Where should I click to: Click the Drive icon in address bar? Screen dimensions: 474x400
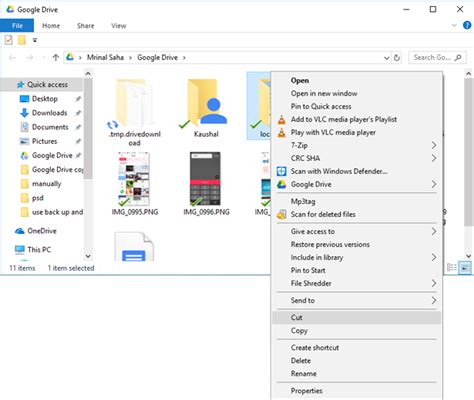70,57
